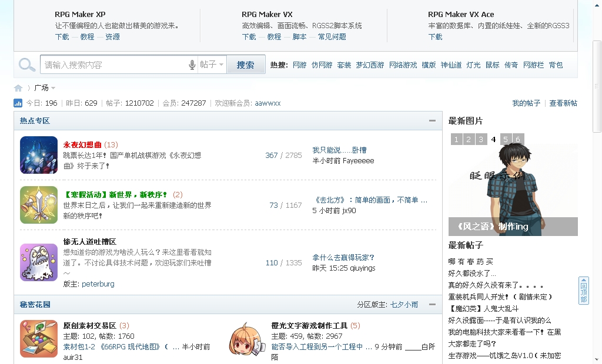Click the page vertical scrollbar thumb
Screen dimensions: 602x364
[597, 86]
